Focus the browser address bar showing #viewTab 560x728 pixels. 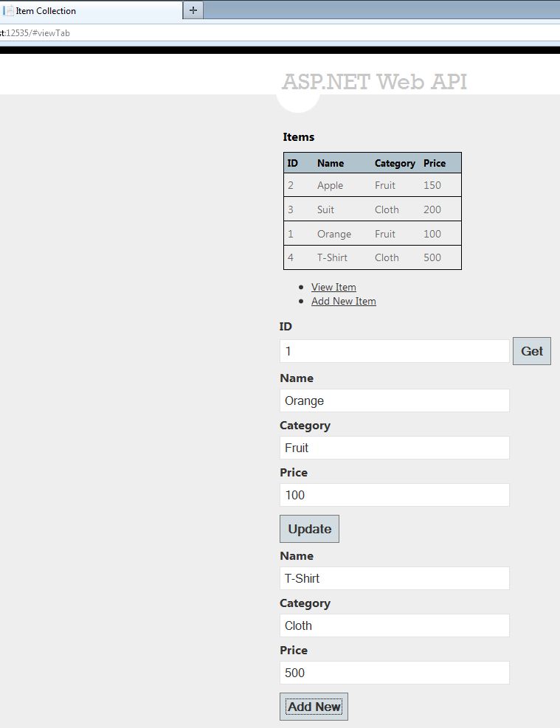(x=279, y=33)
